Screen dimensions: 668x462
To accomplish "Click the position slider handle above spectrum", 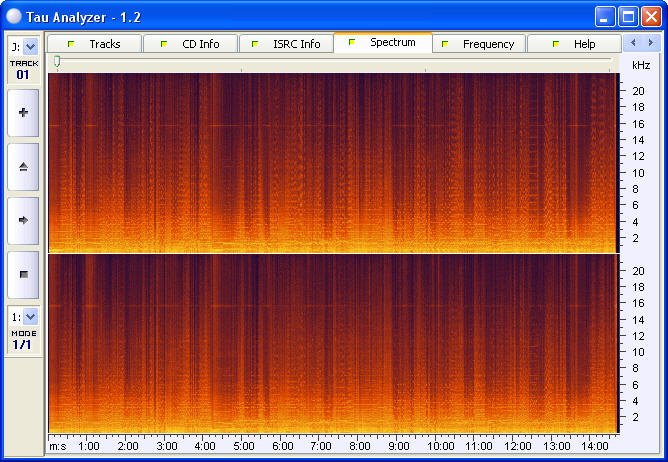I will (x=57, y=62).
